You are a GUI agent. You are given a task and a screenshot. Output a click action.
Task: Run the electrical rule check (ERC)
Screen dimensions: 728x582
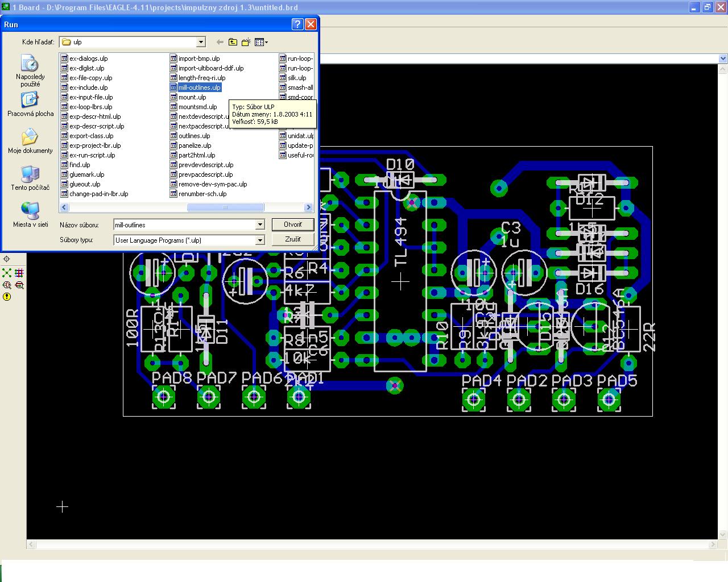7,285
